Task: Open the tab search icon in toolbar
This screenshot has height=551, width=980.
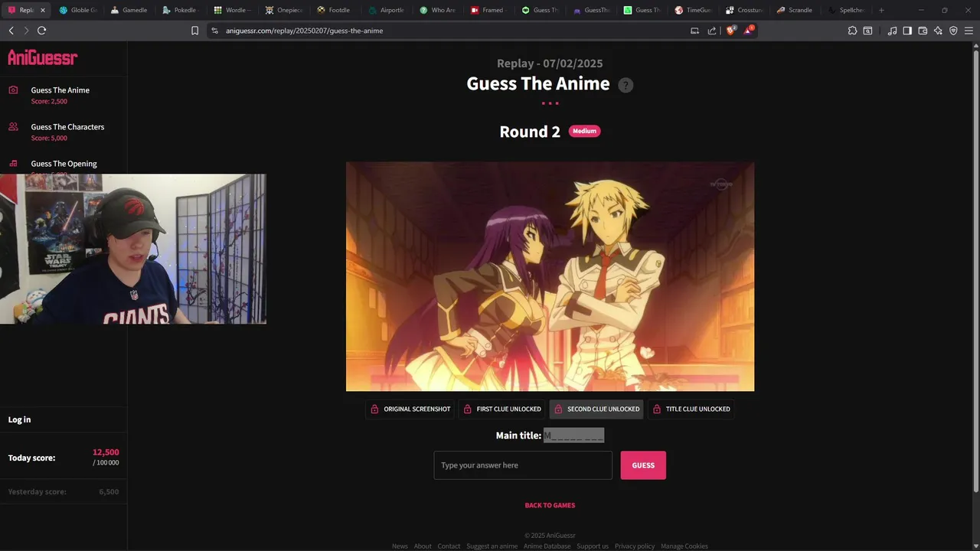Action: 867,31
